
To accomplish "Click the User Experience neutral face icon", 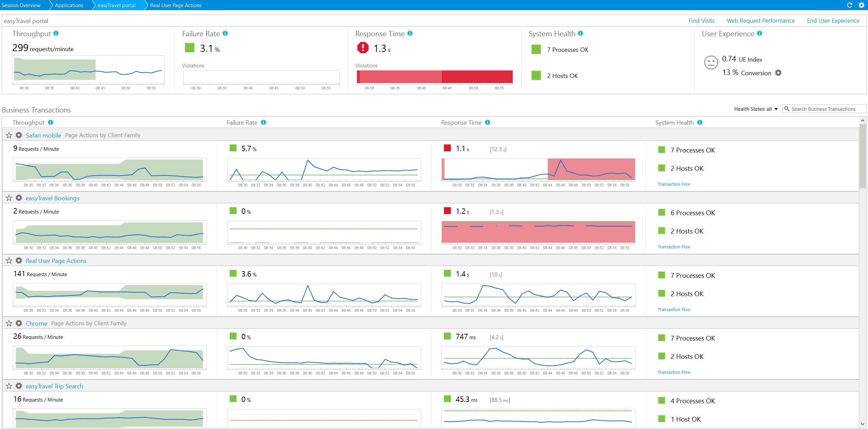I will (x=711, y=63).
